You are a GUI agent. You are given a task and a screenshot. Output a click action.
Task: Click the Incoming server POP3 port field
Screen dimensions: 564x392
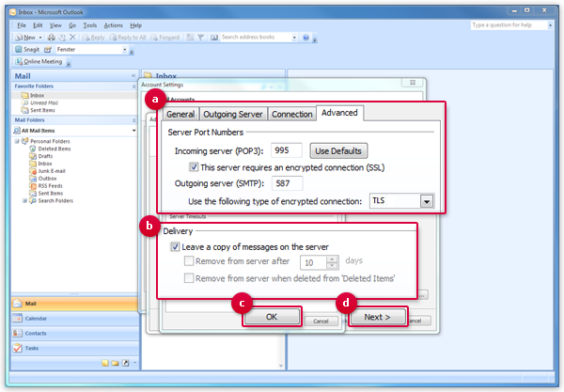[x=287, y=150]
